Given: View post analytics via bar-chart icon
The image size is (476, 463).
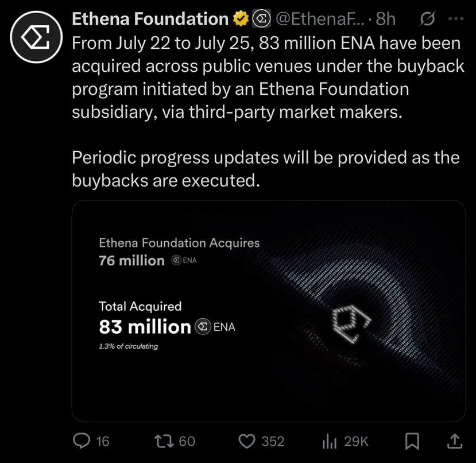Looking at the screenshot, I should (330, 441).
